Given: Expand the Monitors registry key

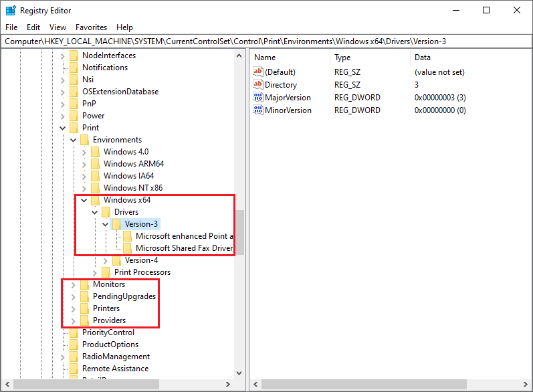Looking at the screenshot, I should click(74, 284).
